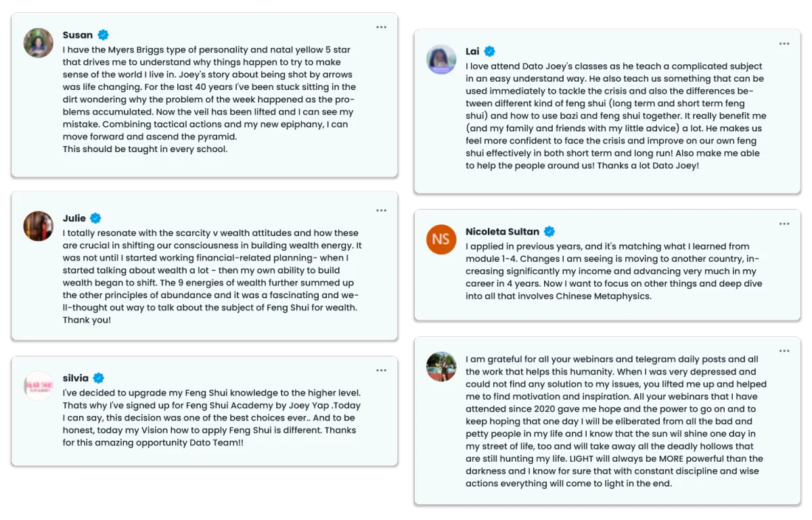812x520 pixels.
Task: Open the three-dot menu on Nicoleta Sultan's review
Action: tap(784, 224)
